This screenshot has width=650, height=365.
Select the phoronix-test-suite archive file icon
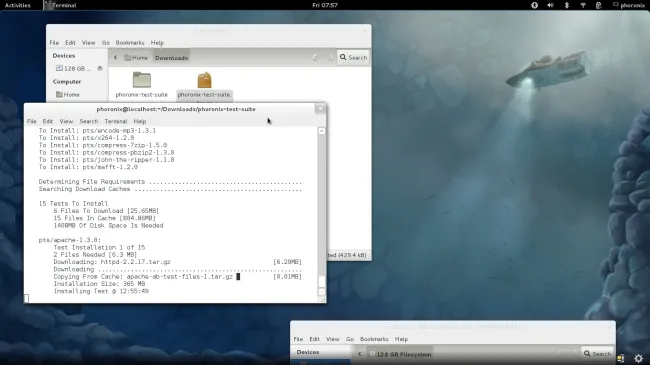click(x=204, y=80)
